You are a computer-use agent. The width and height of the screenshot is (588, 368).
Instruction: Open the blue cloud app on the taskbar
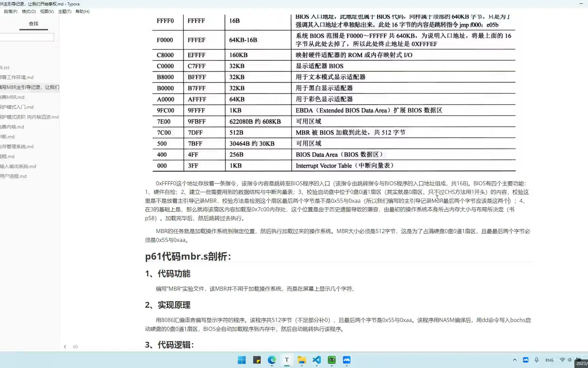[346, 360]
